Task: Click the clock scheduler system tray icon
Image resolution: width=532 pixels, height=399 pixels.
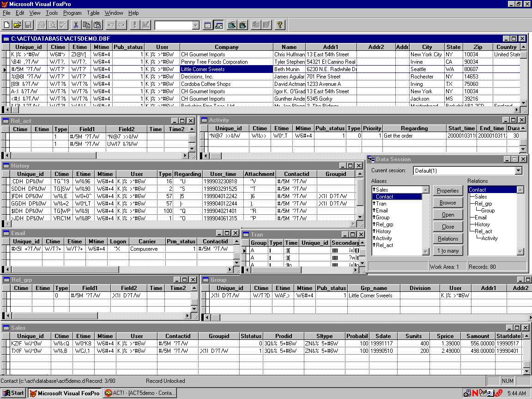Action: (490, 393)
